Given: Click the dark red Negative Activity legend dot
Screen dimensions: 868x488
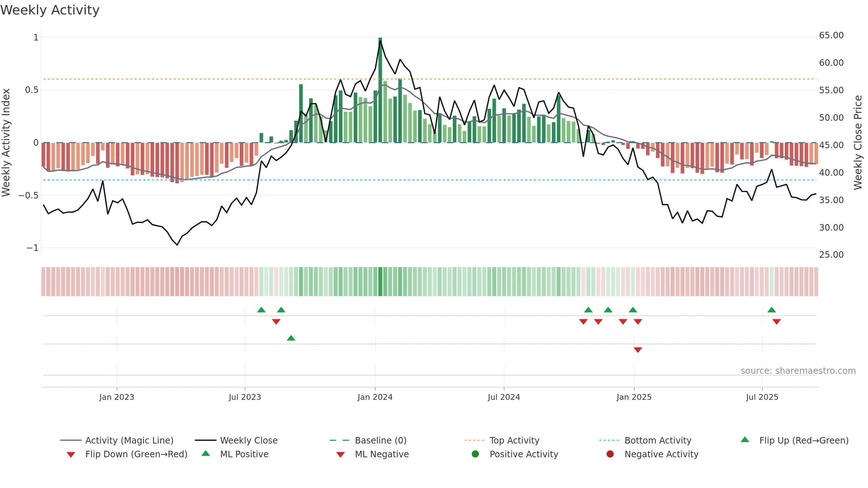Looking at the screenshot, I should (x=610, y=454).
